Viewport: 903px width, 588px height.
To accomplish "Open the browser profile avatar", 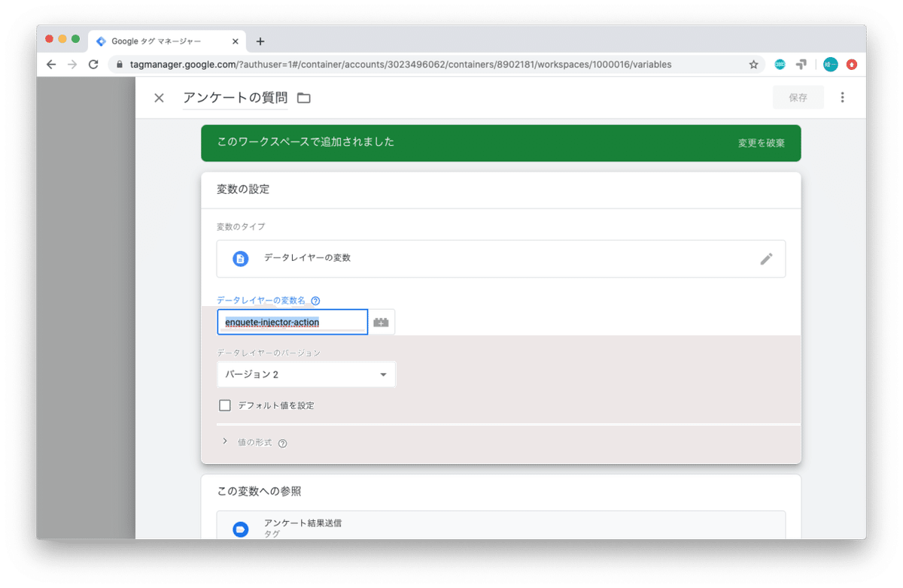I will click(830, 65).
